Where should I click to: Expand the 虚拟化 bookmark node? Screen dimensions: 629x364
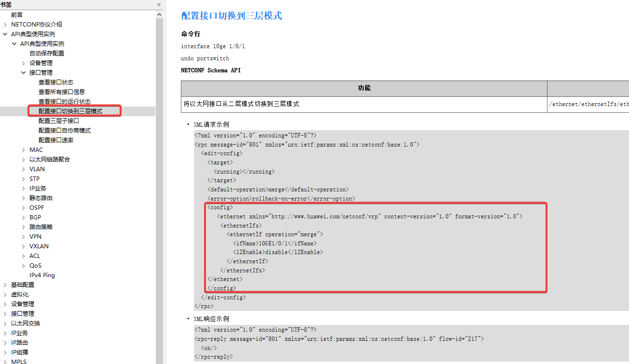point(5,295)
